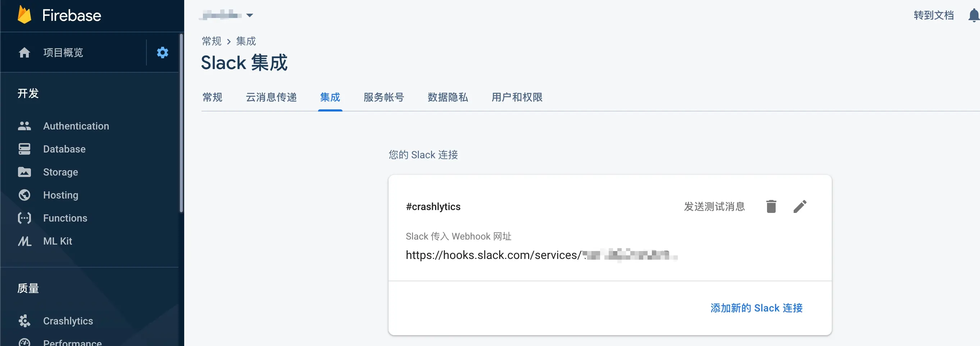
Task: Click the 您的 Slack 连接 label
Action: click(x=423, y=155)
